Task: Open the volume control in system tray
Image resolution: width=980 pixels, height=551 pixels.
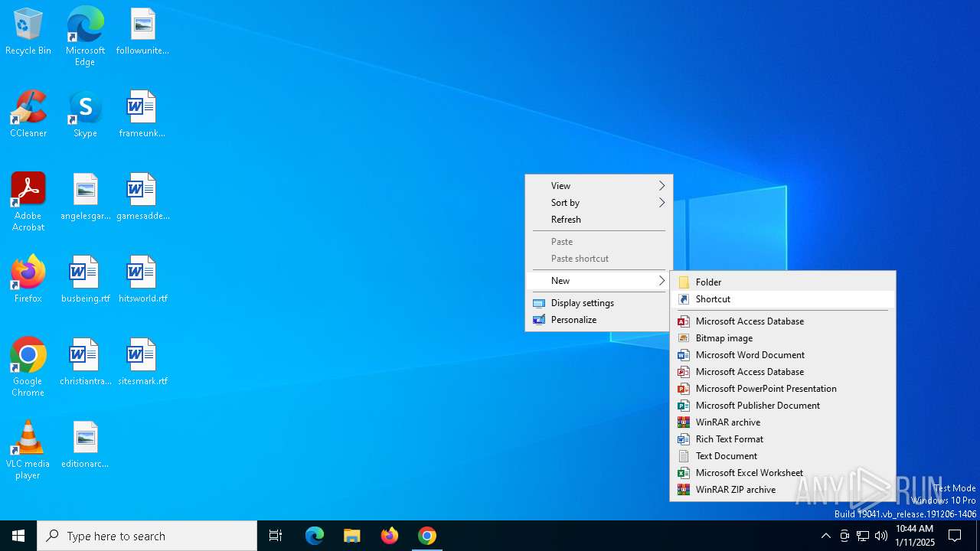Action: [x=881, y=536]
